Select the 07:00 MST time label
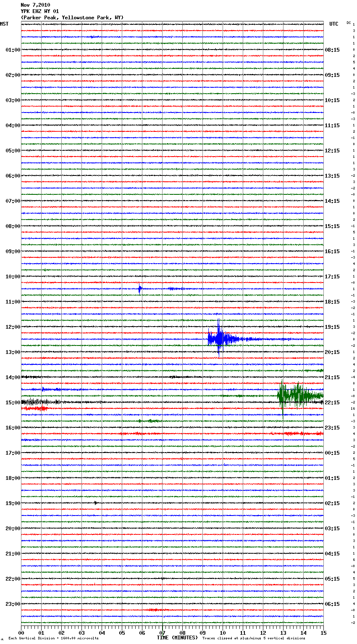This screenshot has width=357, height=644. [13, 201]
